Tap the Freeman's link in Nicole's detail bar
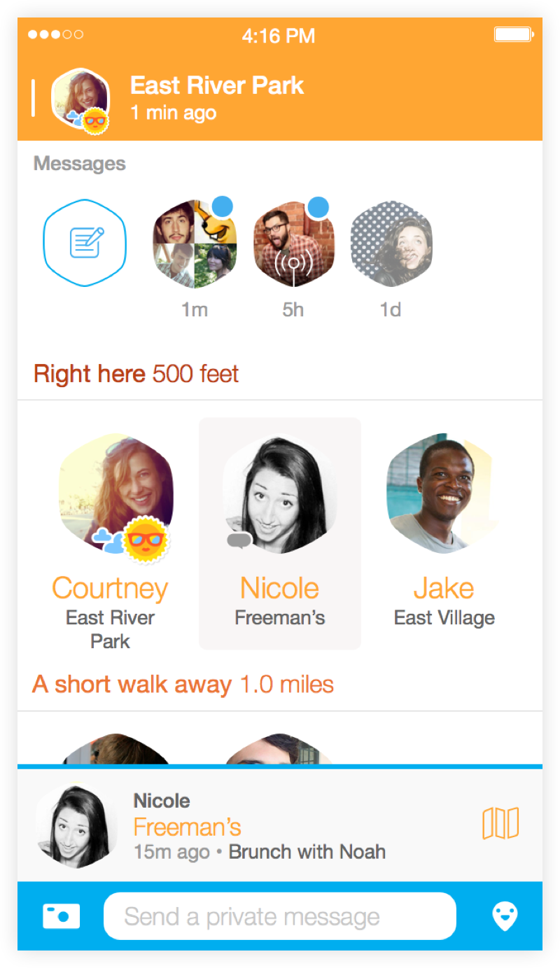 click(187, 827)
